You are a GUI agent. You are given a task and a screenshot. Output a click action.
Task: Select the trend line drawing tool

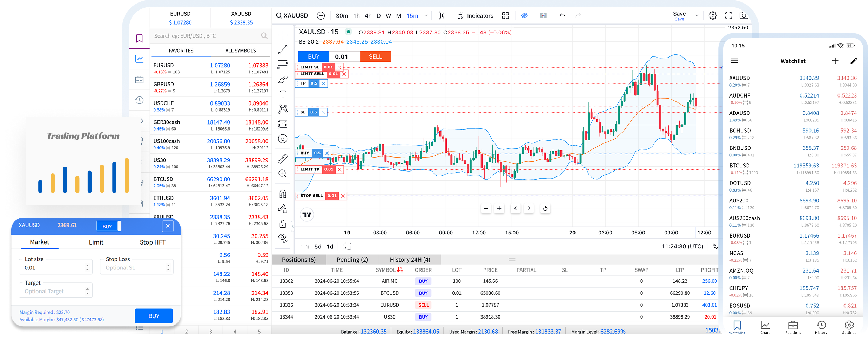click(283, 50)
